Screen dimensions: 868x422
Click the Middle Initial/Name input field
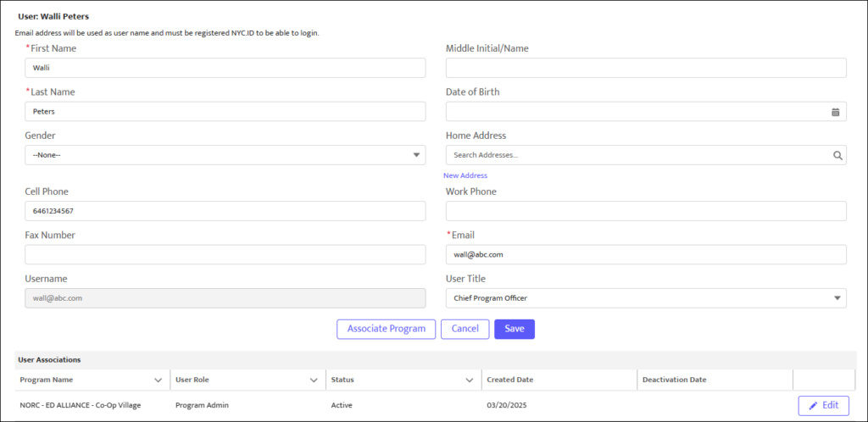pos(646,68)
